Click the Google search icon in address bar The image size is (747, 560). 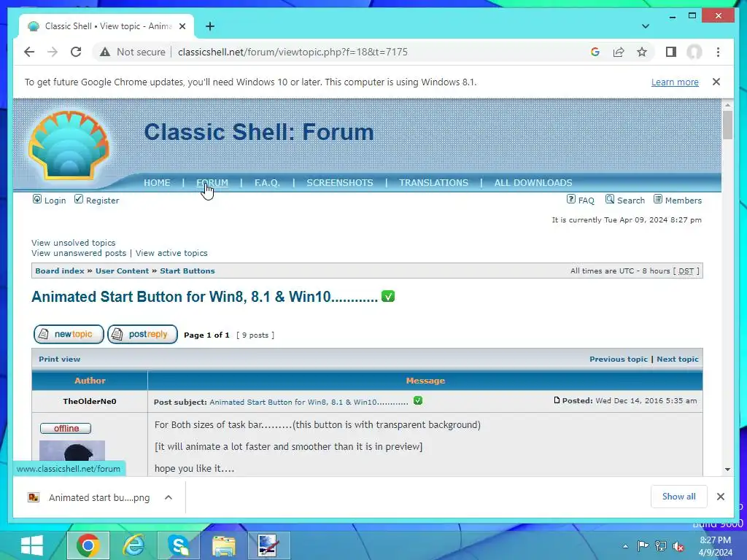[x=595, y=52]
